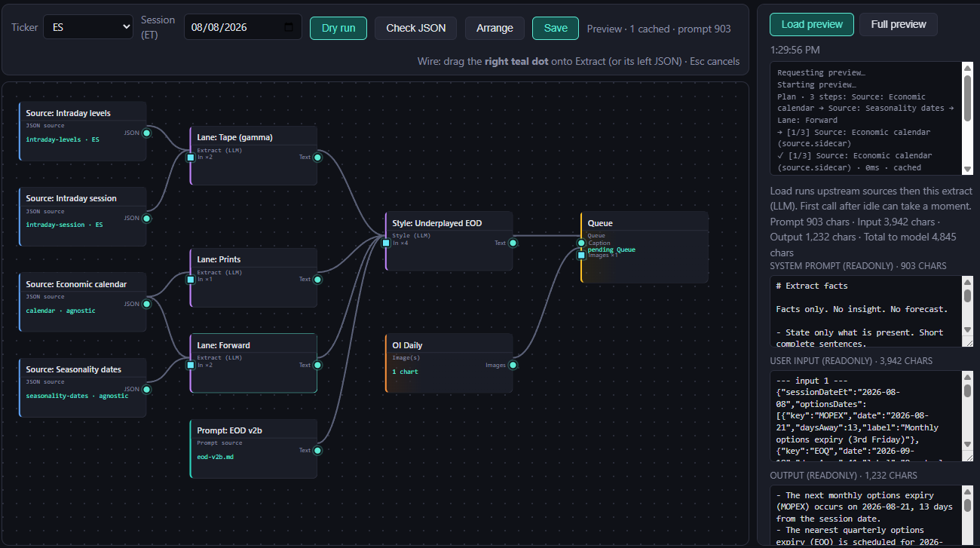This screenshot has height=548, width=980.
Task: Switch to Full preview
Action: (899, 24)
